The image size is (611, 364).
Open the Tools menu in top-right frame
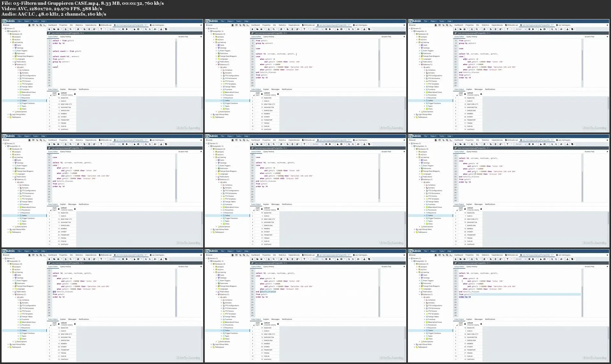coord(442,21)
